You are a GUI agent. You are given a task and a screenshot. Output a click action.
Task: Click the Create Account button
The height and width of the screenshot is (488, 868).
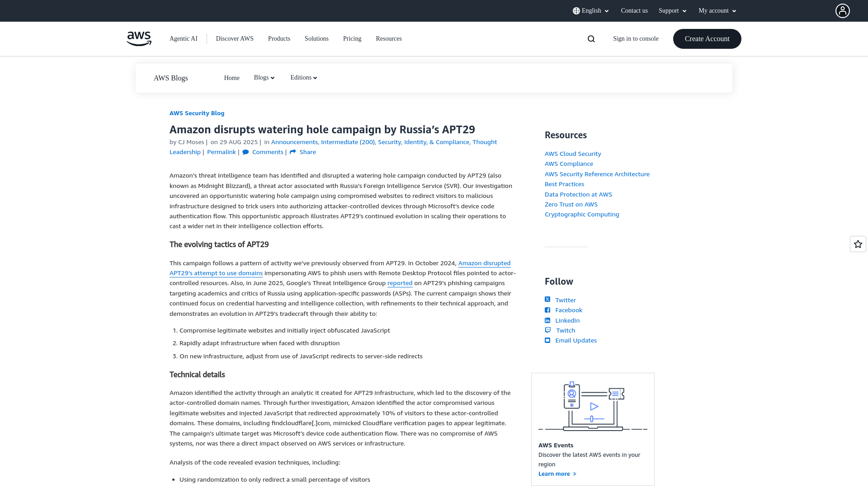707,39
